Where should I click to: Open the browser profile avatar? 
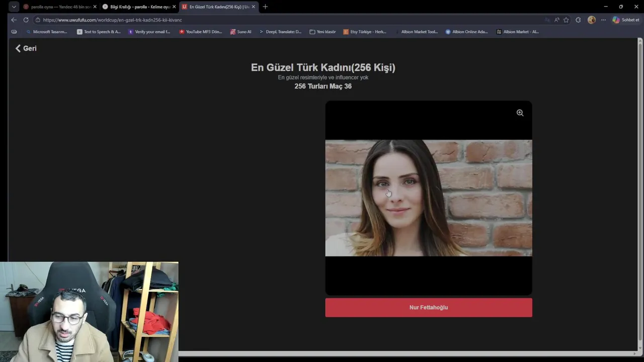click(x=591, y=20)
